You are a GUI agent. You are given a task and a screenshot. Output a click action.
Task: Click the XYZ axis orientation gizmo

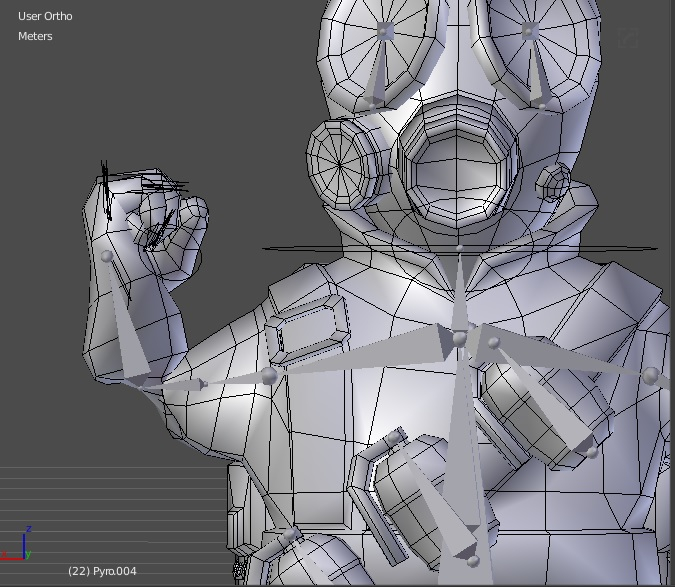pos(16,545)
